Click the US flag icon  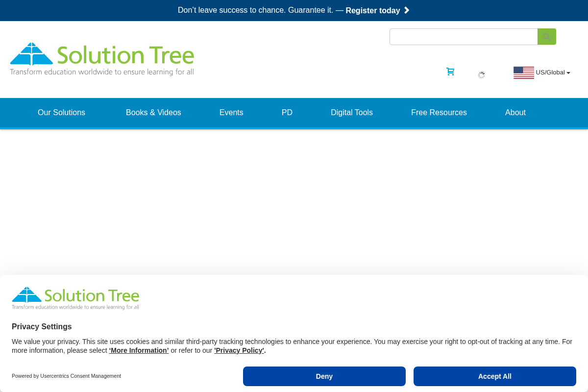(523, 73)
